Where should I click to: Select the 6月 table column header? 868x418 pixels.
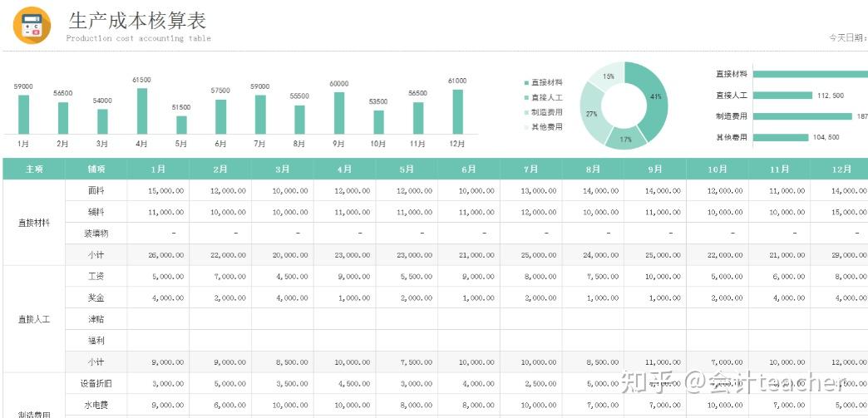pyautogui.click(x=469, y=169)
